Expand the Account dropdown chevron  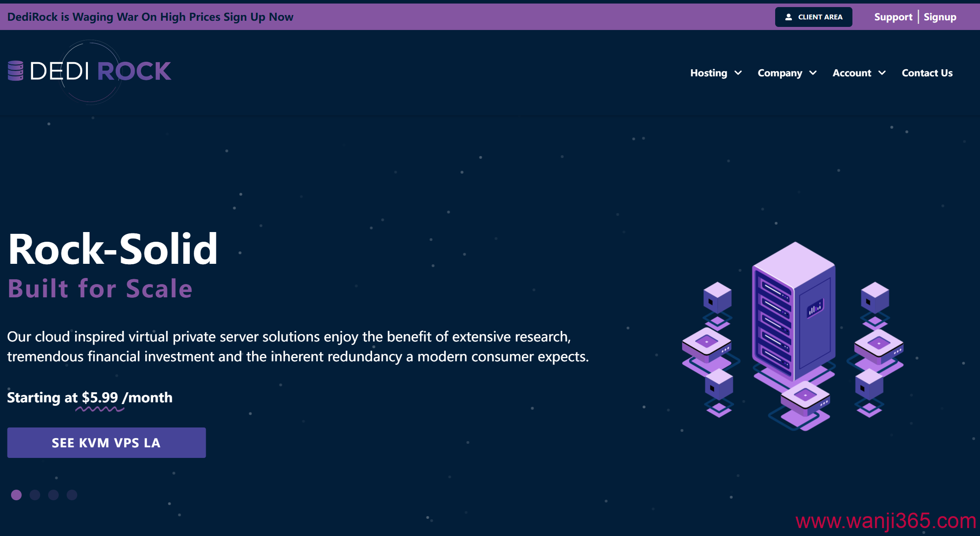[x=882, y=73]
